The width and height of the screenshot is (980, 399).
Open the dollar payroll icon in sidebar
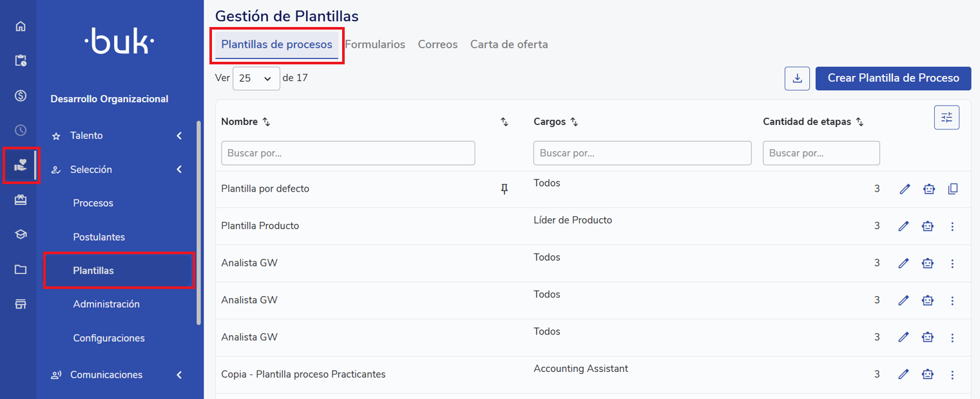[21, 96]
